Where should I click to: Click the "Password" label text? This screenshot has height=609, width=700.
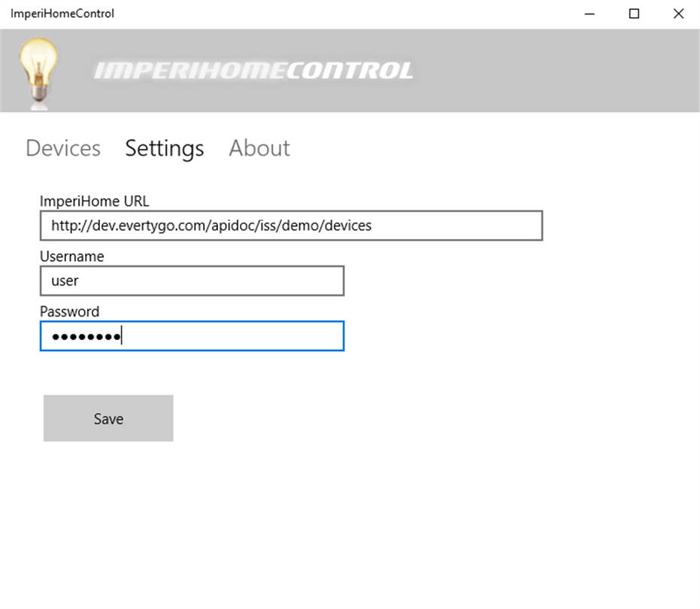pyautogui.click(x=70, y=312)
